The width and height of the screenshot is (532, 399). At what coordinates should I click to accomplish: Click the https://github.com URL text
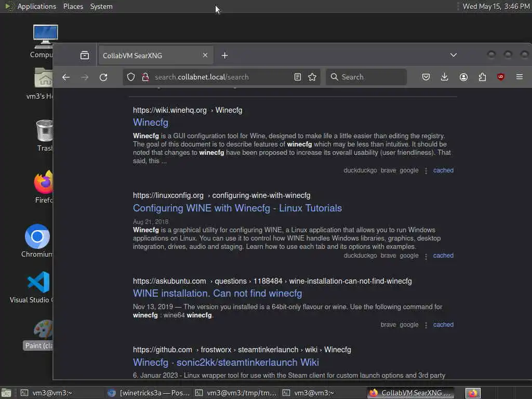click(162, 350)
